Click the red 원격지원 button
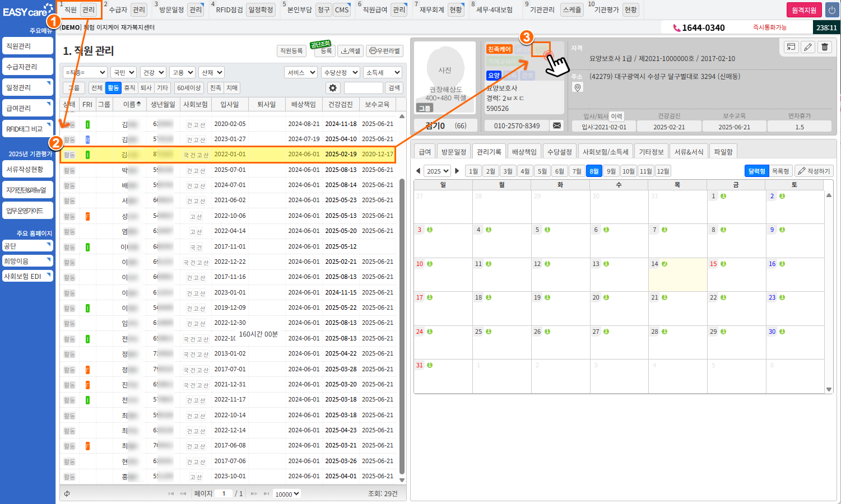Image resolution: width=841 pixels, height=504 pixels. [803, 10]
